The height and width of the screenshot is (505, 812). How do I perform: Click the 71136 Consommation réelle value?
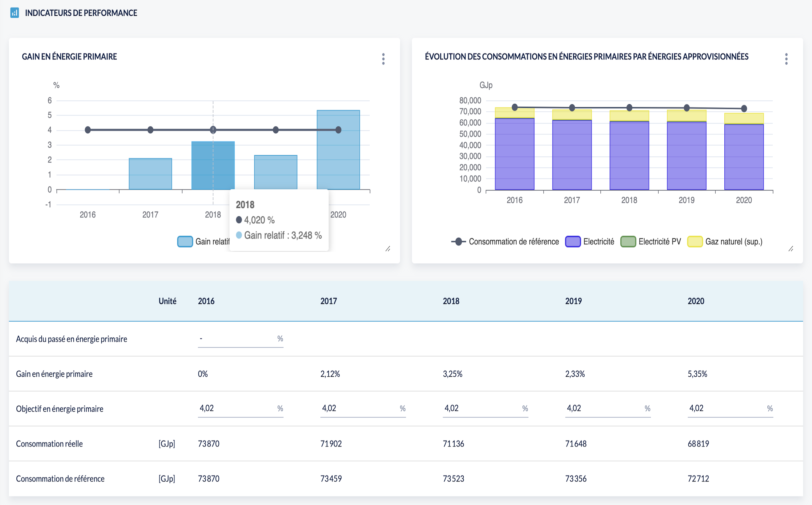[454, 444]
